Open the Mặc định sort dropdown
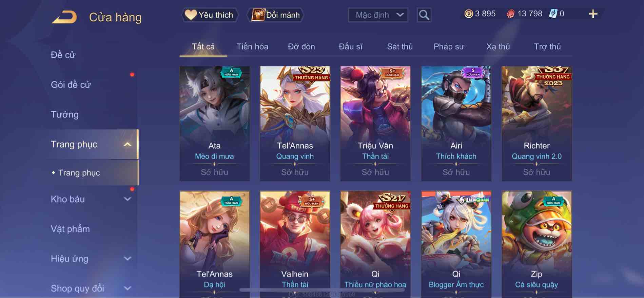Viewport: 644px width, 298px height. coord(378,15)
